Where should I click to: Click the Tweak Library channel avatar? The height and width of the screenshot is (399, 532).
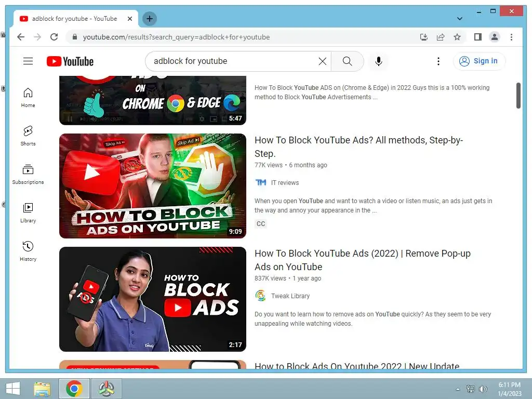click(261, 296)
